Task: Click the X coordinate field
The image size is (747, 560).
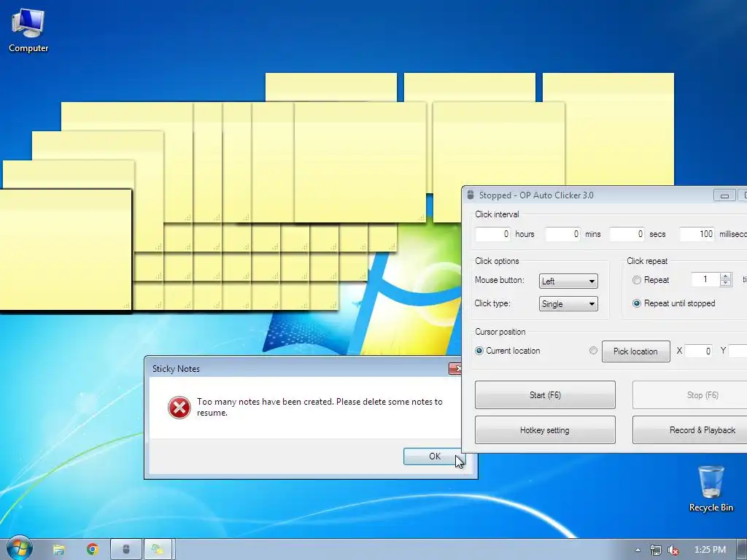Action: (699, 351)
